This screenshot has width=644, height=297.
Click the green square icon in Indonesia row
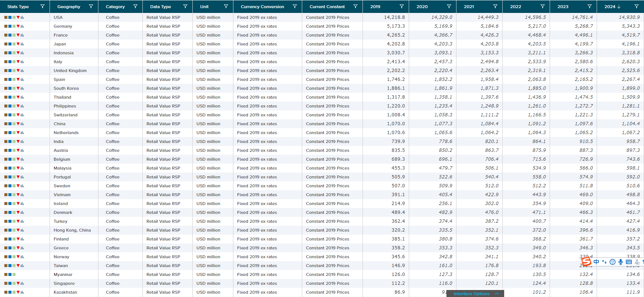[14, 53]
